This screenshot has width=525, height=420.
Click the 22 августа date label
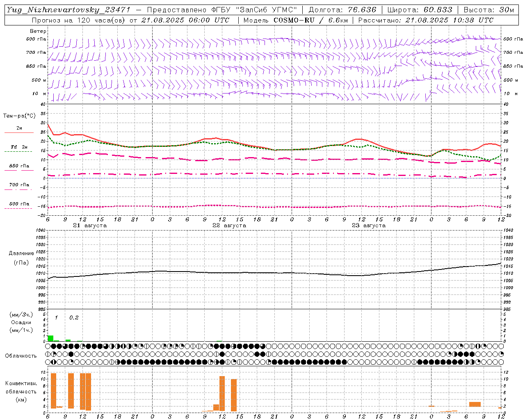coord(229,226)
